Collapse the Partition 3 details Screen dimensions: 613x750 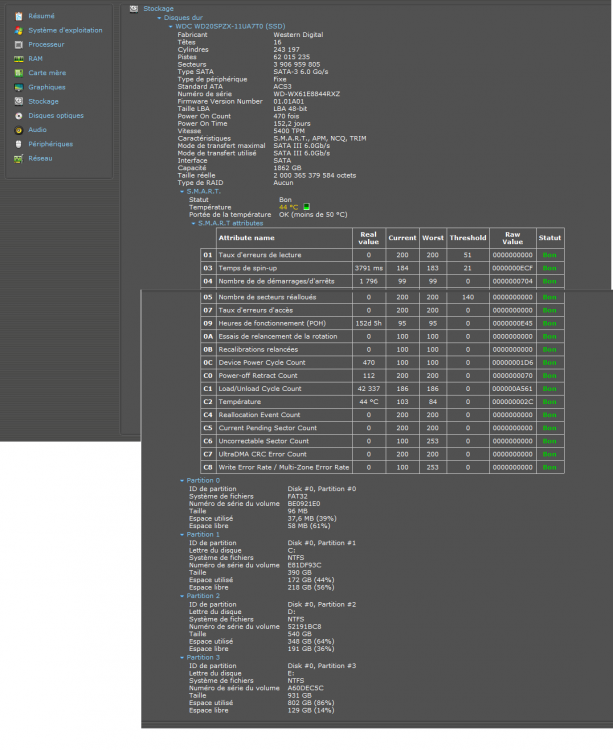(x=181, y=657)
